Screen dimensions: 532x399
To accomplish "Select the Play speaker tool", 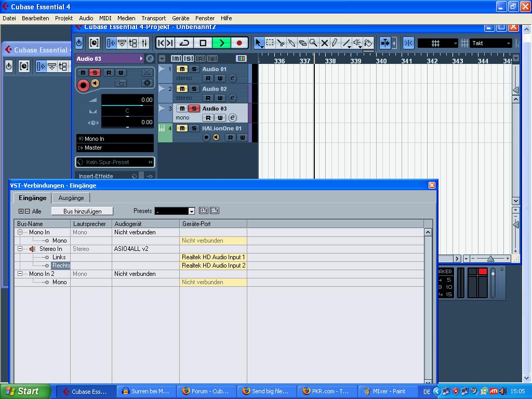I will pos(357,43).
